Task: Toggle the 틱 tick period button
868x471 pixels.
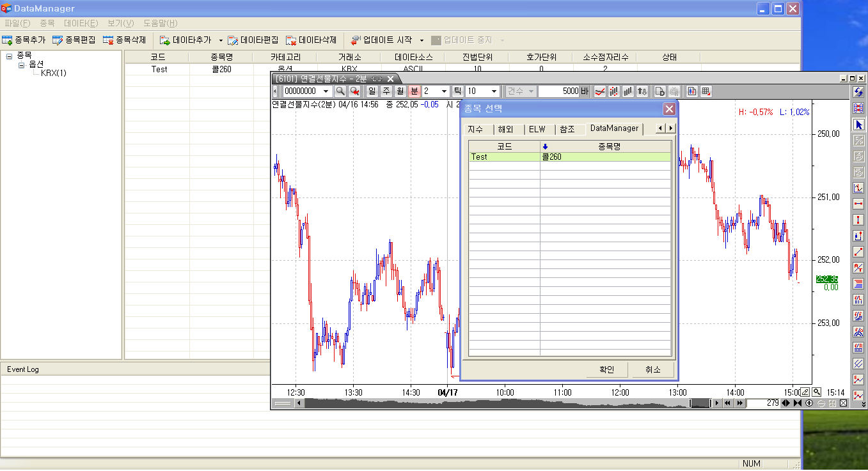Action: point(457,91)
